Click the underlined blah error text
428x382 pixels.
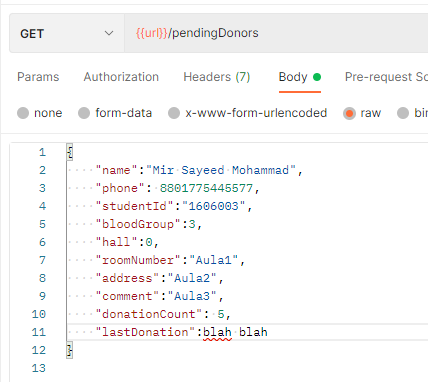click(217, 332)
